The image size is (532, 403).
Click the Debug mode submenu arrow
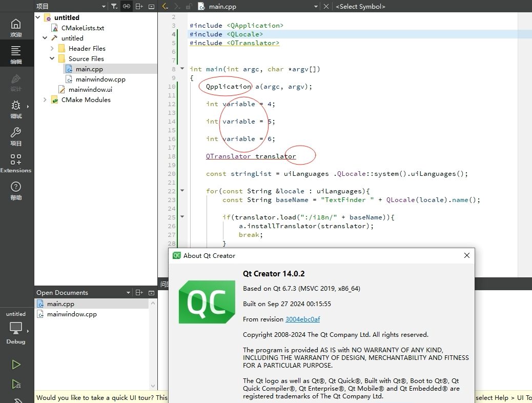28,107
